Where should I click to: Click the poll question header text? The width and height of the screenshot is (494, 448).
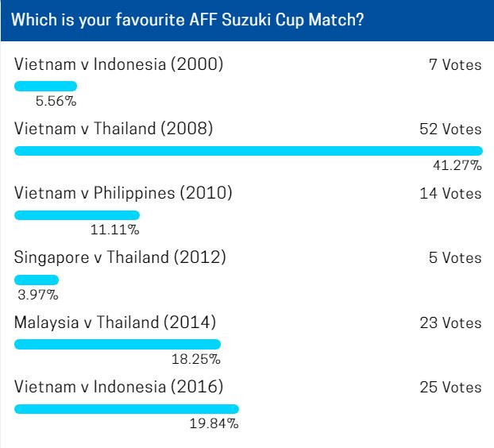pos(187,21)
